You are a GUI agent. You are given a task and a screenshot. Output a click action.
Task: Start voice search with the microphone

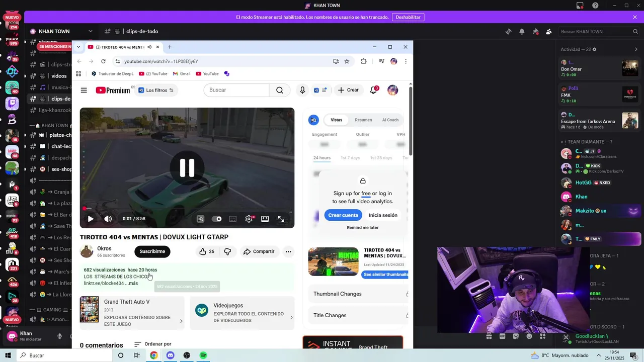coord(302,90)
